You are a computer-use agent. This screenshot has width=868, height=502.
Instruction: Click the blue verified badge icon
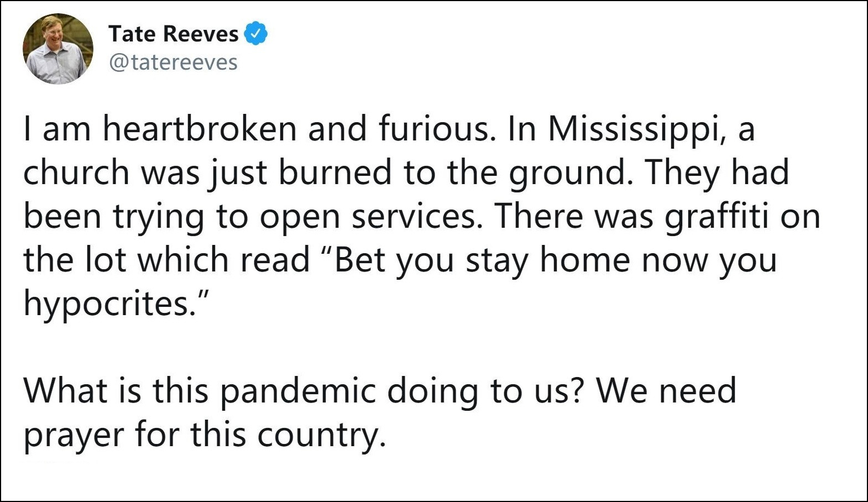pyautogui.click(x=255, y=34)
